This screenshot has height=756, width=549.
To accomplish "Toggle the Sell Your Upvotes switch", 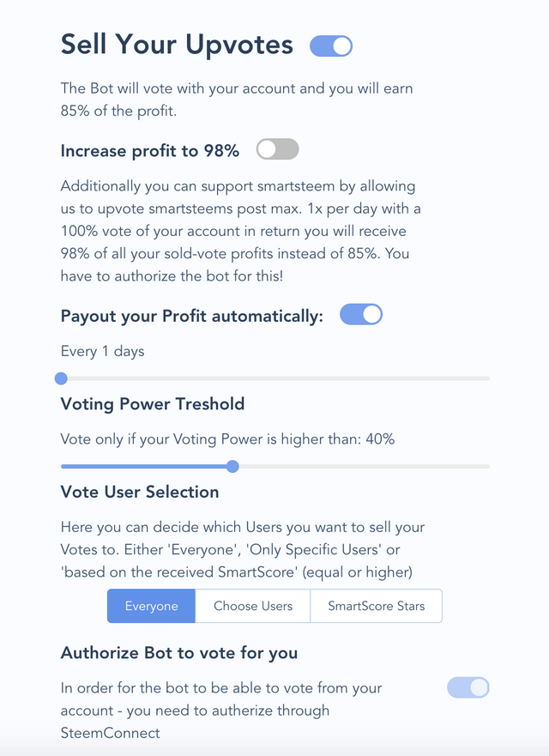I will coord(331,45).
